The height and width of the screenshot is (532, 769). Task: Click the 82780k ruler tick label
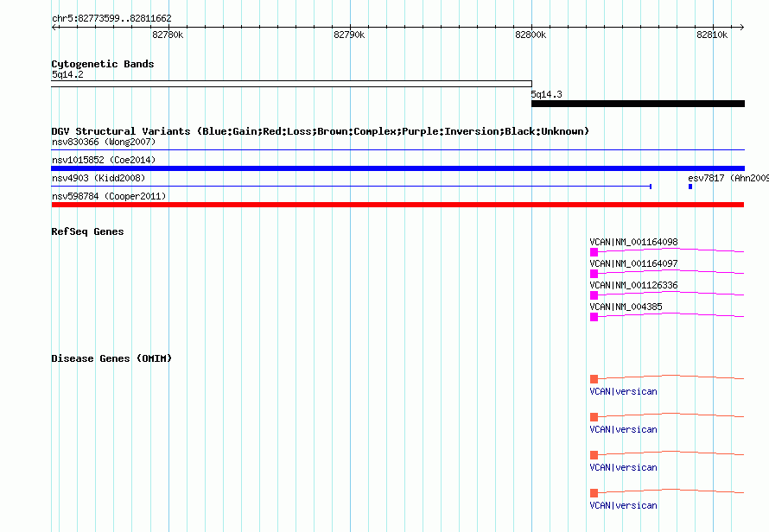tap(168, 35)
